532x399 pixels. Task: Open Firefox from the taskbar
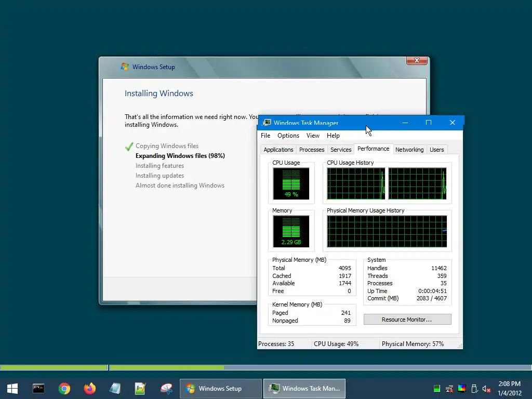(x=90, y=389)
